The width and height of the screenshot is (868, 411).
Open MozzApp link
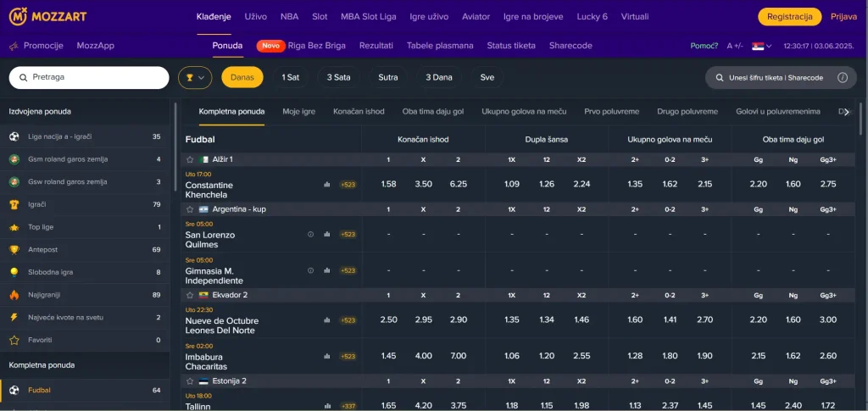pyautogui.click(x=96, y=46)
